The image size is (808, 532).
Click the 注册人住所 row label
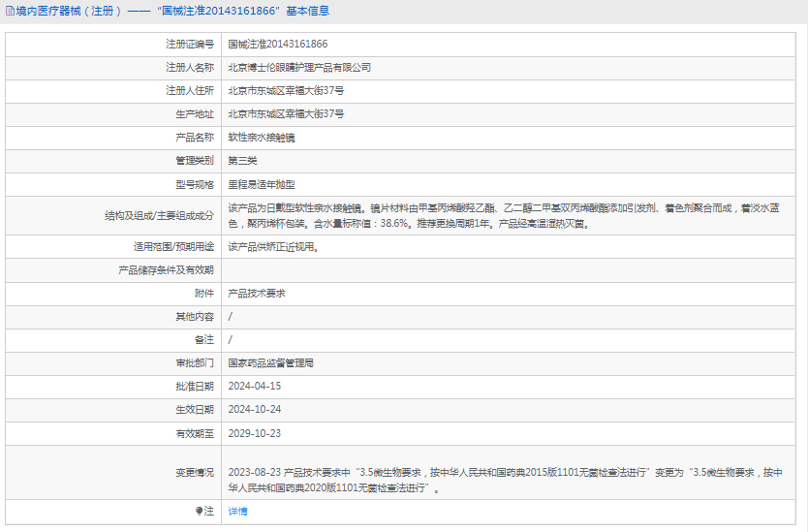189,91
